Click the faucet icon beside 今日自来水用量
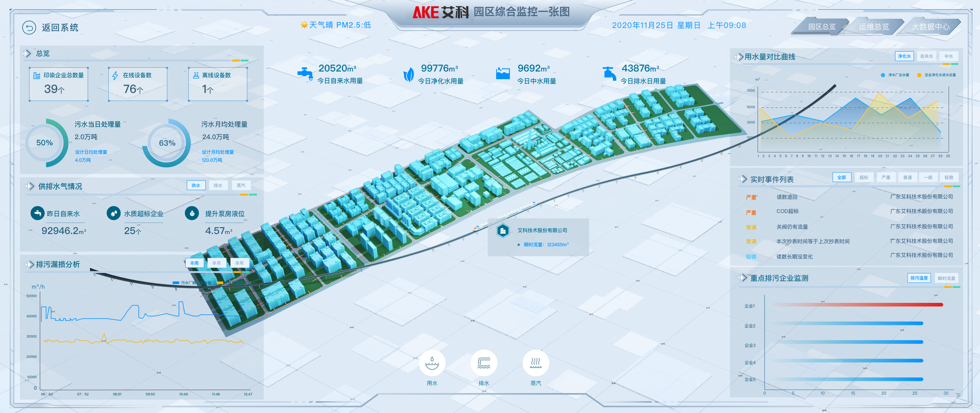The width and height of the screenshot is (980, 413). pyautogui.click(x=305, y=73)
